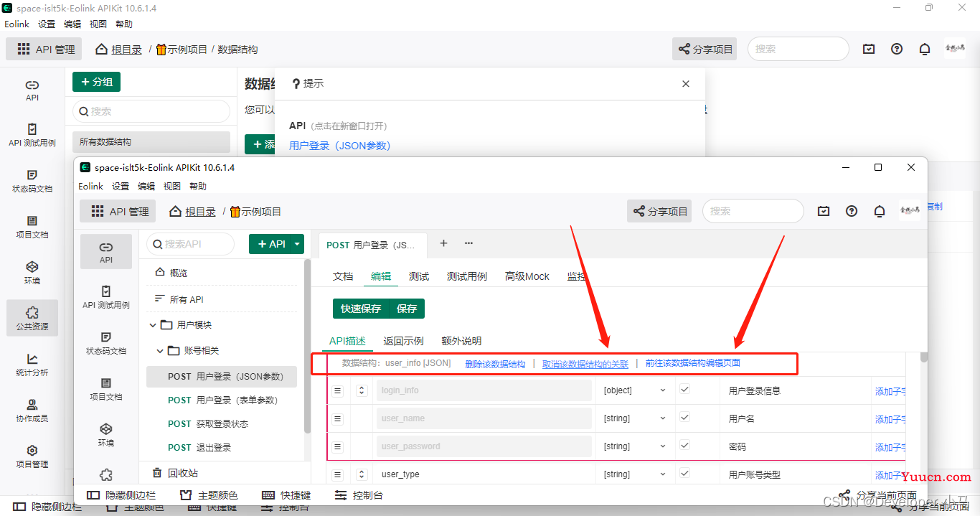Click 取消该数据结构的关联 link
This screenshot has height=516, width=980.
585,364
